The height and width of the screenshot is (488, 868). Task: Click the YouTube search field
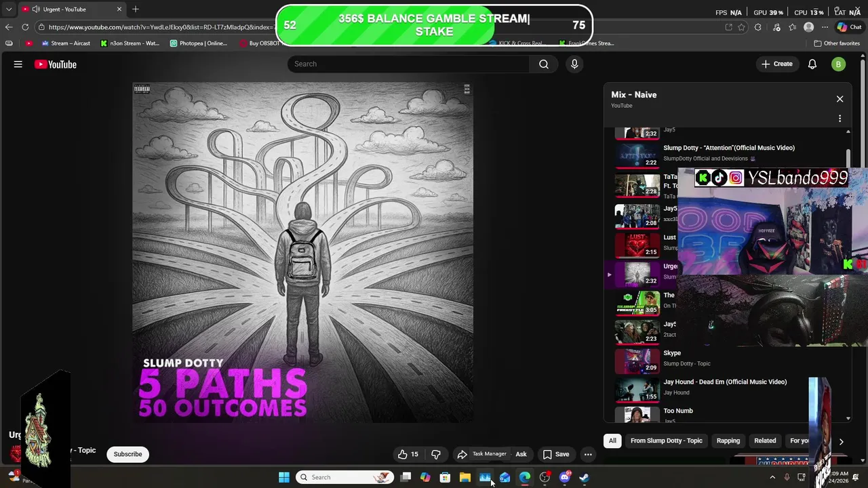pos(409,64)
